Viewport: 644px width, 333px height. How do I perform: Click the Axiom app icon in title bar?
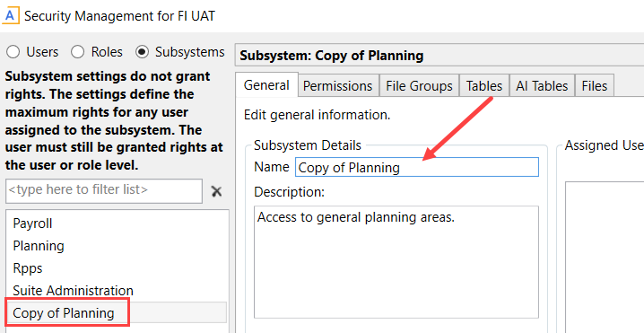[x=10, y=16]
